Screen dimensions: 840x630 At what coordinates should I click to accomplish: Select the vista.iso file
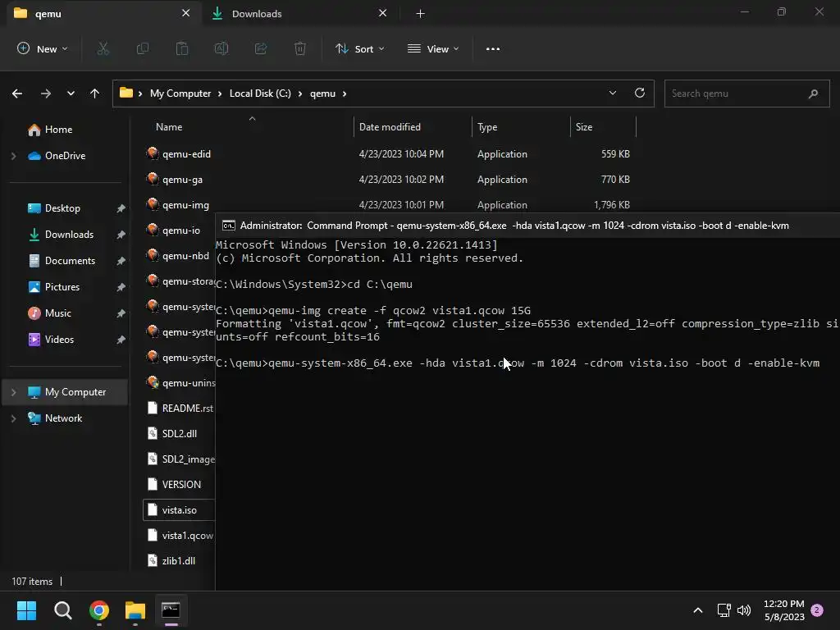(179, 510)
